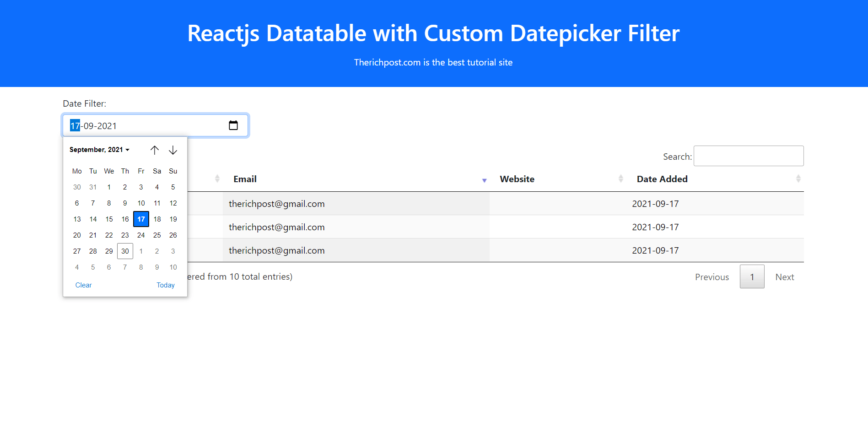Sort by the Email column arrow
868x428 pixels.
484,180
